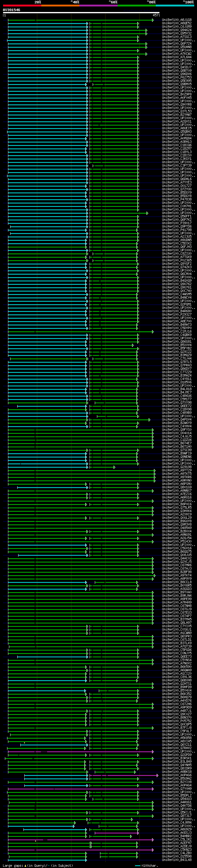
Task: Select hit label UniRef100_Q8BT09
Action: point(177,71)
